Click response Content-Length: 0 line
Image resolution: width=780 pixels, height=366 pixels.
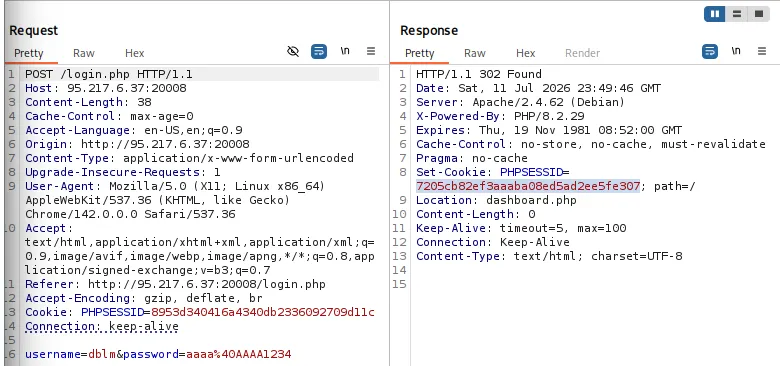pos(476,214)
